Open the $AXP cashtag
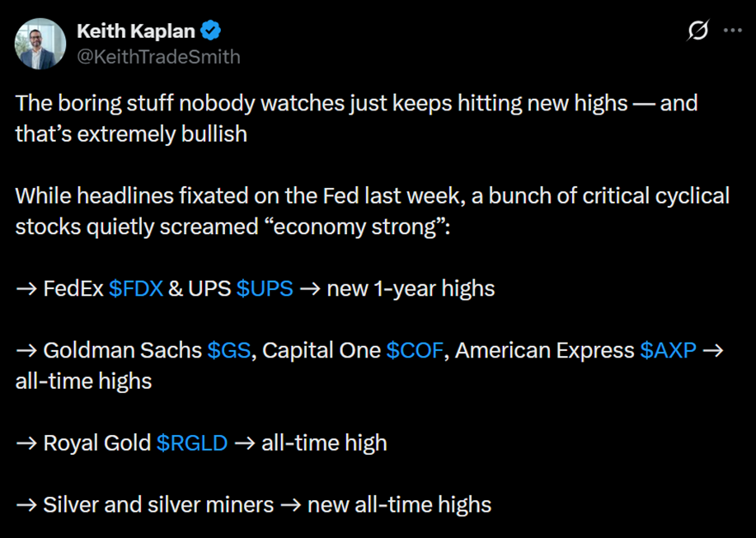 click(x=668, y=351)
